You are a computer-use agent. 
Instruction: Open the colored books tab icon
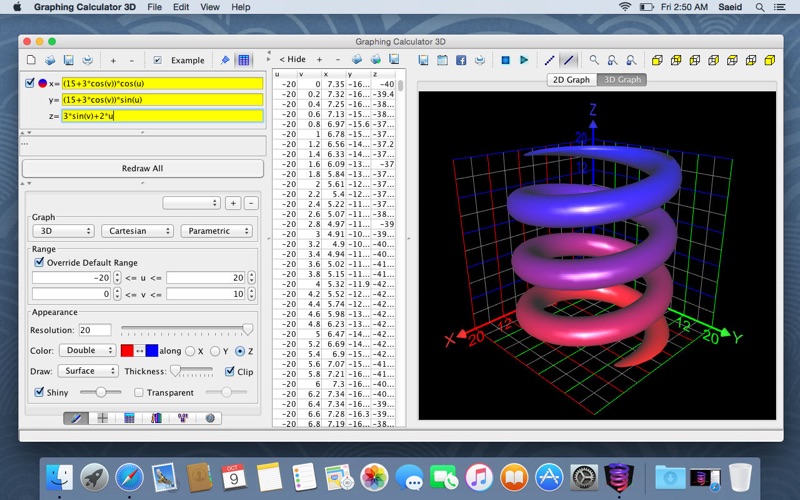point(156,418)
